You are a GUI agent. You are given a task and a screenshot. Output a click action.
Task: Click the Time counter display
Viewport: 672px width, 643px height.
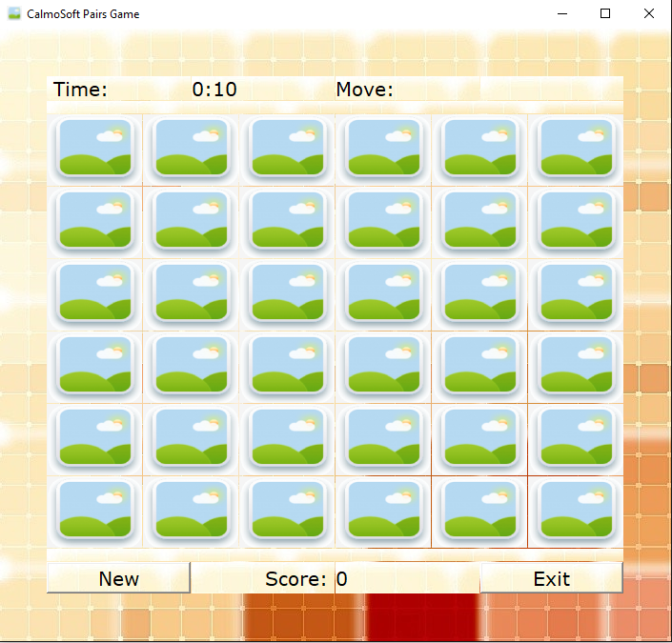click(214, 90)
